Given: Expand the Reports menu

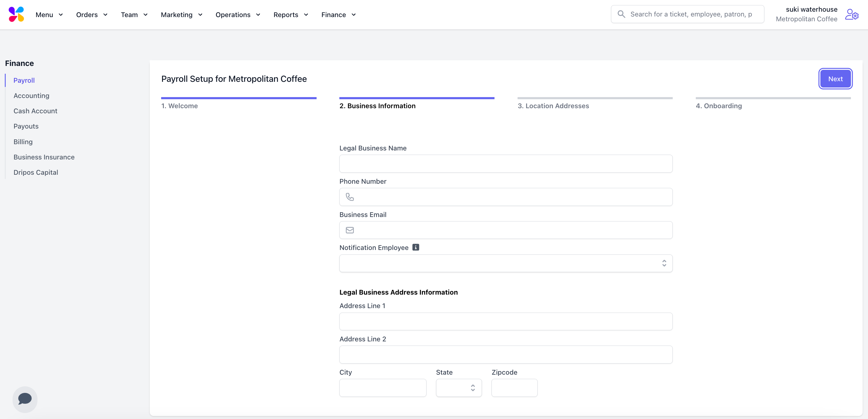Looking at the screenshot, I should click(291, 14).
